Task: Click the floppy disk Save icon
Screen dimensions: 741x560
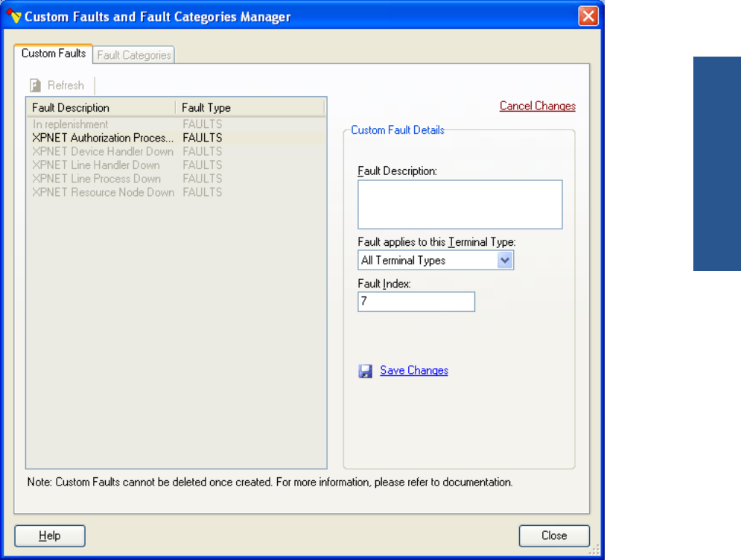Action: tap(366, 371)
